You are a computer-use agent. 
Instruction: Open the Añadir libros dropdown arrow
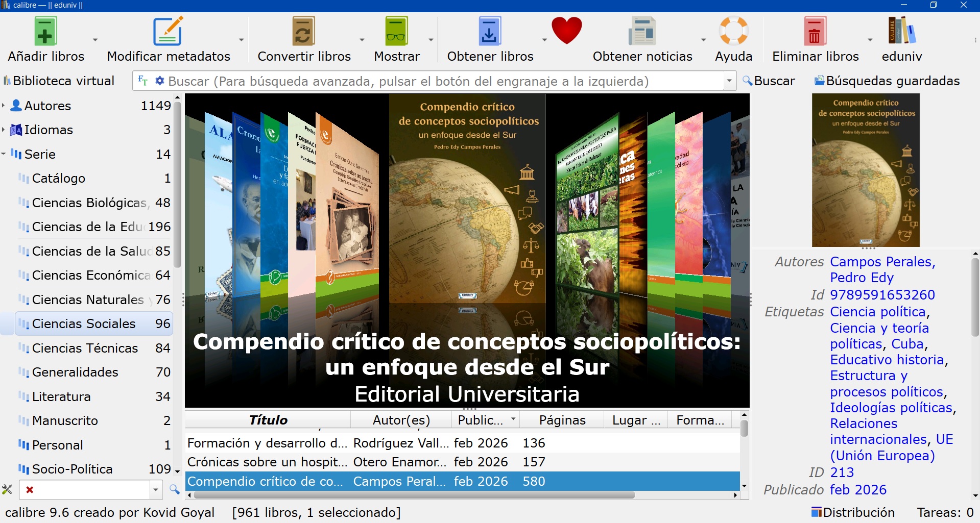coord(95,40)
